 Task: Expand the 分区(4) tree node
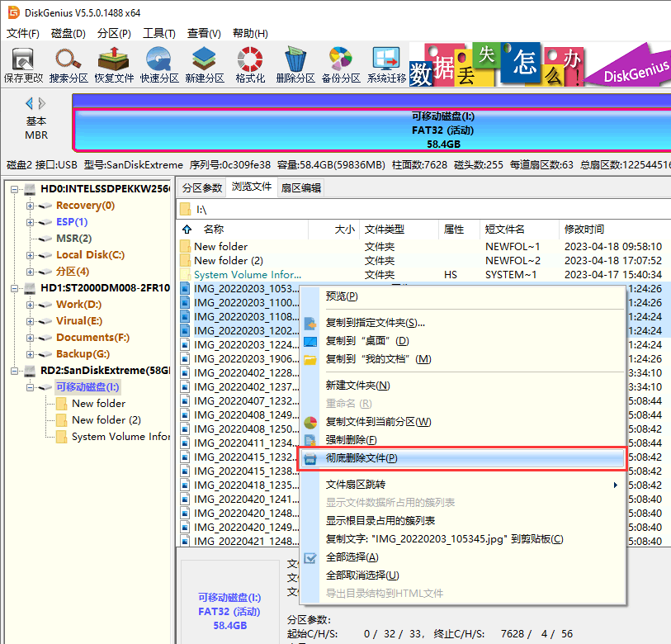[x=30, y=272]
